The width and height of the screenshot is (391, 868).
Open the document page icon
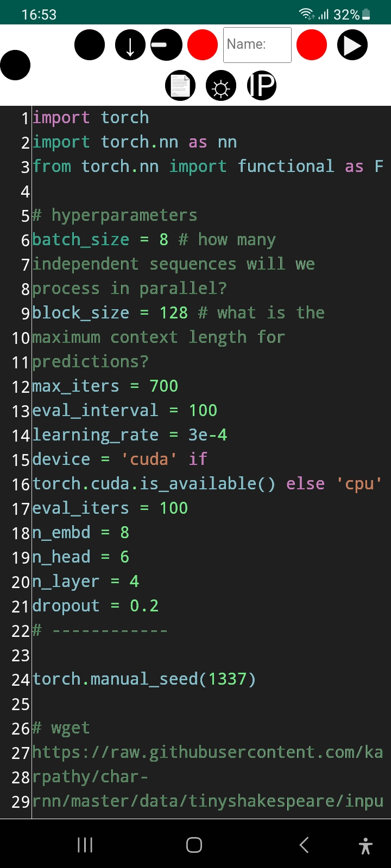[180, 85]
